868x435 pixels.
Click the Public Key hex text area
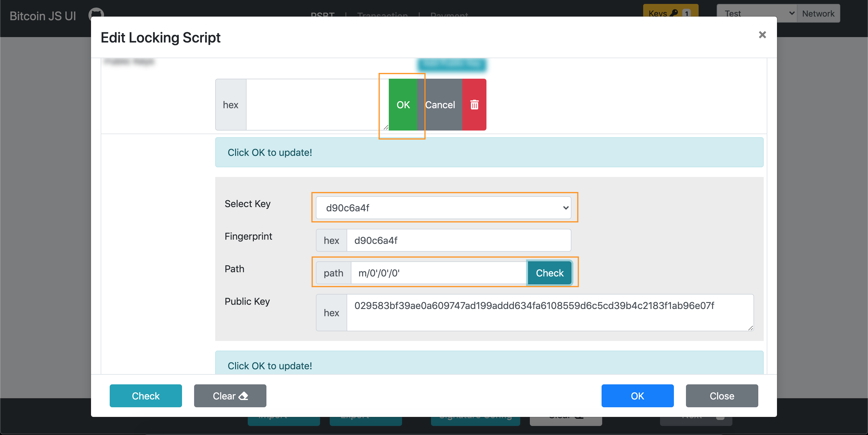click(x=550, y=313)
